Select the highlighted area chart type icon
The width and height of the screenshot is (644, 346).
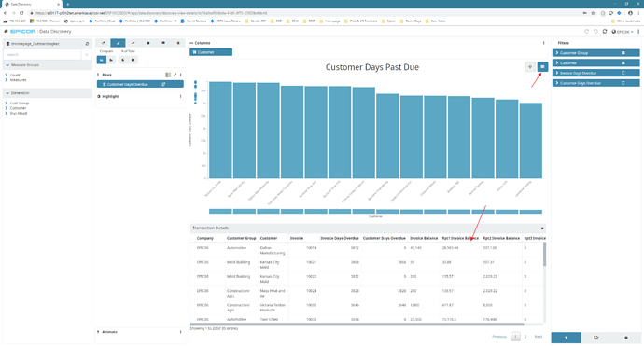[x=118, y=43]
